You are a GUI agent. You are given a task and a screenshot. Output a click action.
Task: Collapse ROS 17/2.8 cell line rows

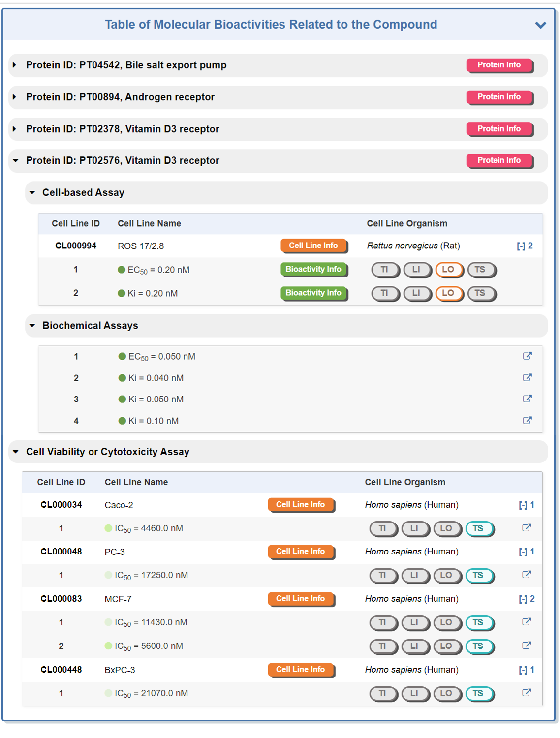click(x=521, y=246)
